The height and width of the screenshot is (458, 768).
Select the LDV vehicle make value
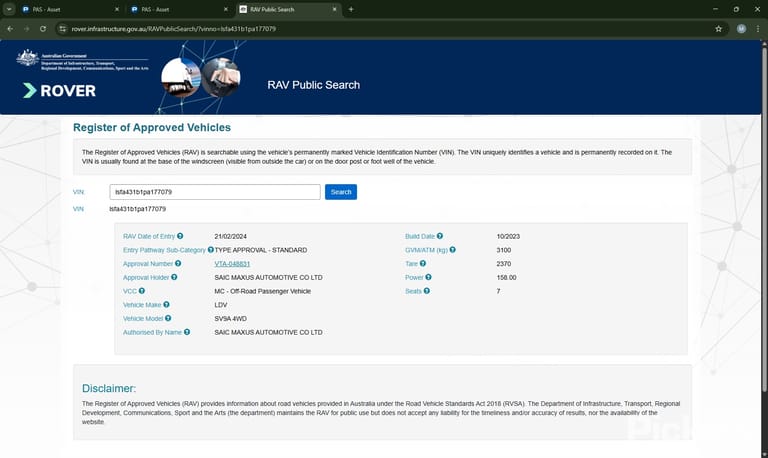(x=221, y=305)
